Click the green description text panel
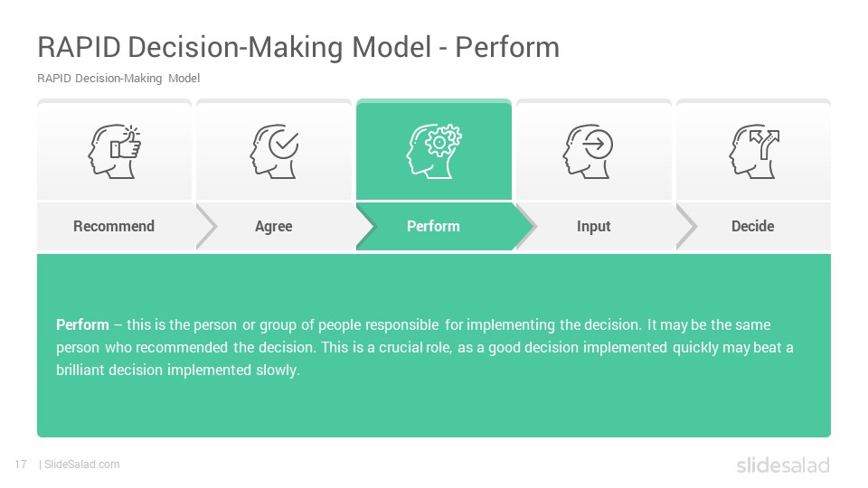The image size is (868, 488). [x=434, y=346]
